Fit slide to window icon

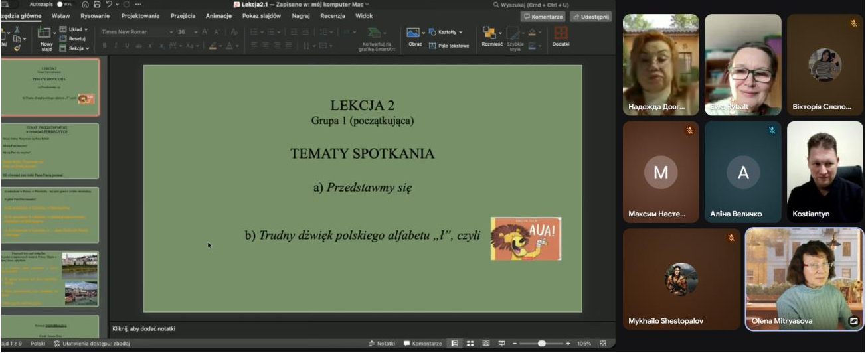(x=603, y=344)
